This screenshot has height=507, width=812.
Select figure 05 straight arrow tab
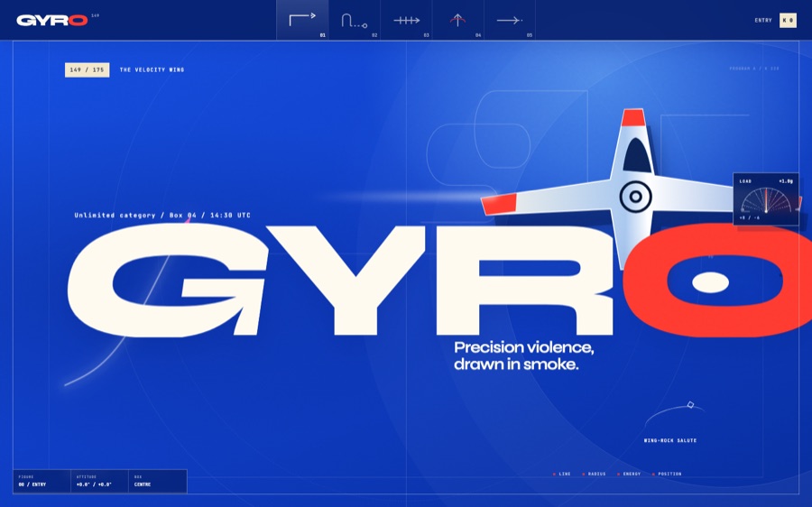510,20
